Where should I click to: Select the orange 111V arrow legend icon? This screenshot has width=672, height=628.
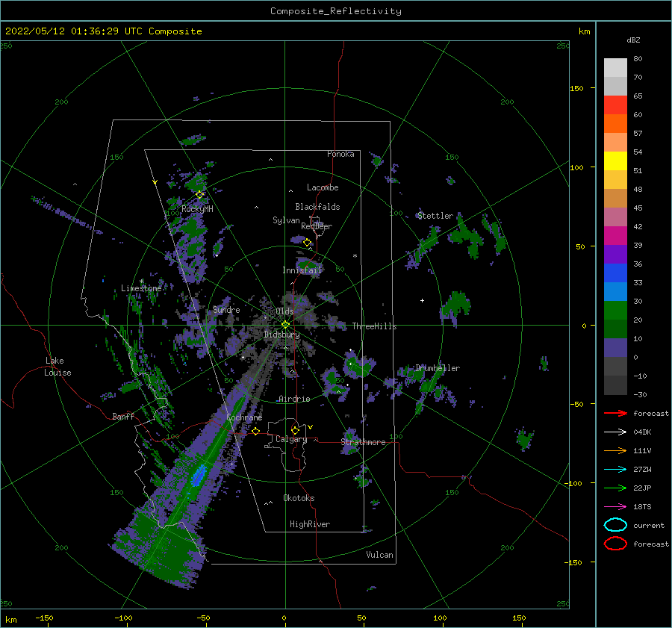click(615, 450)
